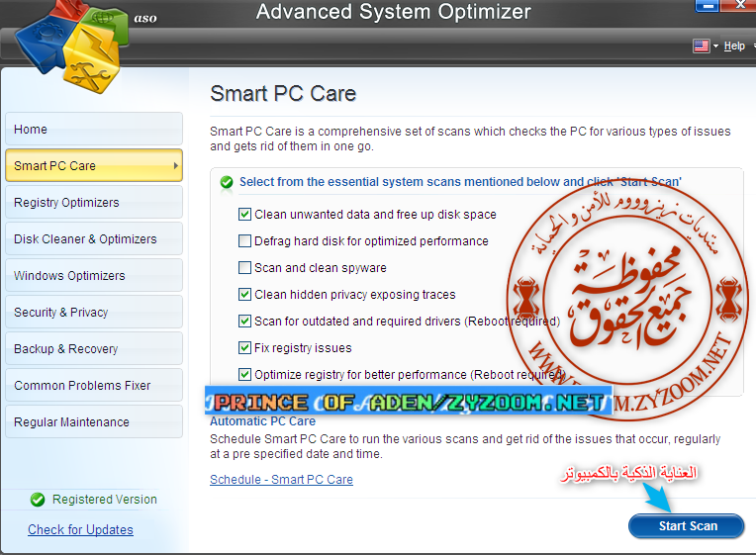
Task: Click Registered Version text
Action: click(x=105, y=499)
